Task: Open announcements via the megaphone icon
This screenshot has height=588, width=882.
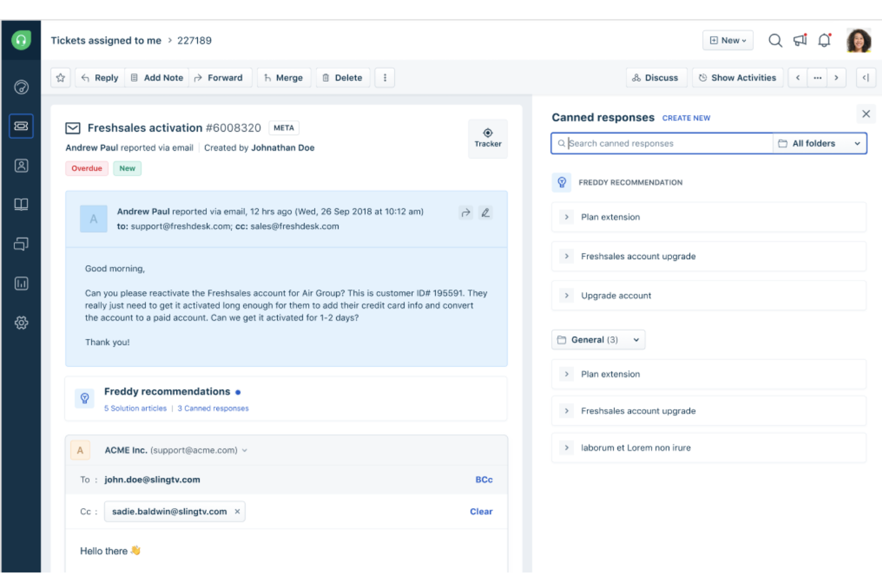Action: click(x=799, y=40)
